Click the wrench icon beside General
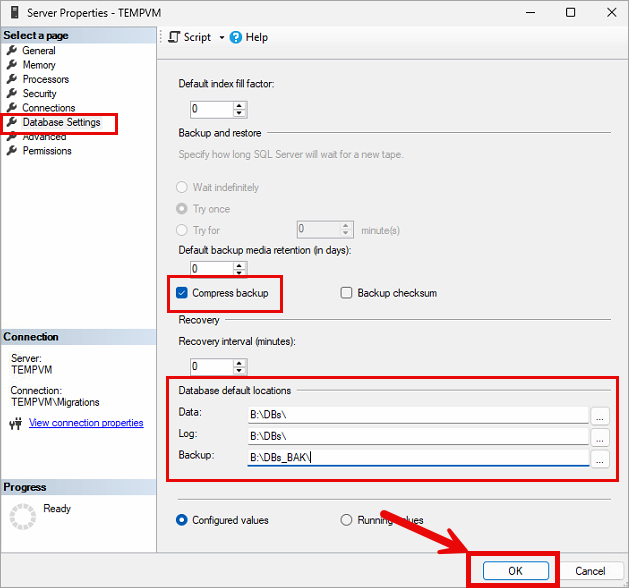 [x=12, y=50]
